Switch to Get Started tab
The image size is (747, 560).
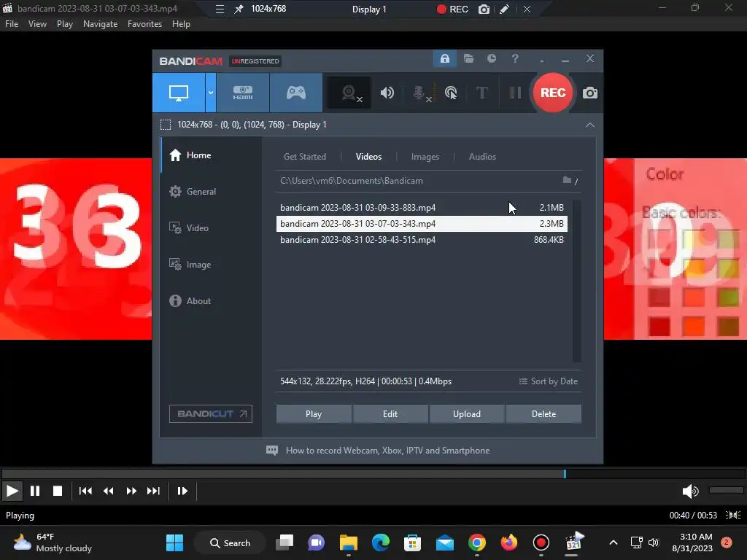tap(305, 157)
